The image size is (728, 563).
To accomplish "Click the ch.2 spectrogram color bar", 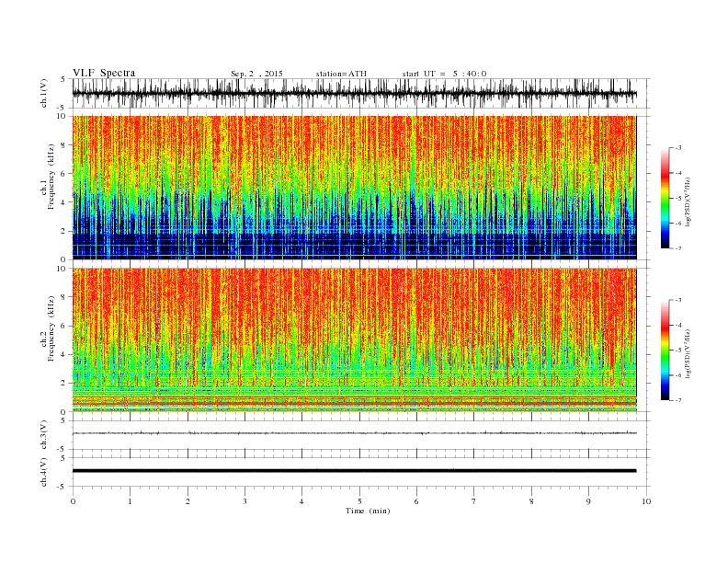I will pyautogui.click(x=665, y=350).
